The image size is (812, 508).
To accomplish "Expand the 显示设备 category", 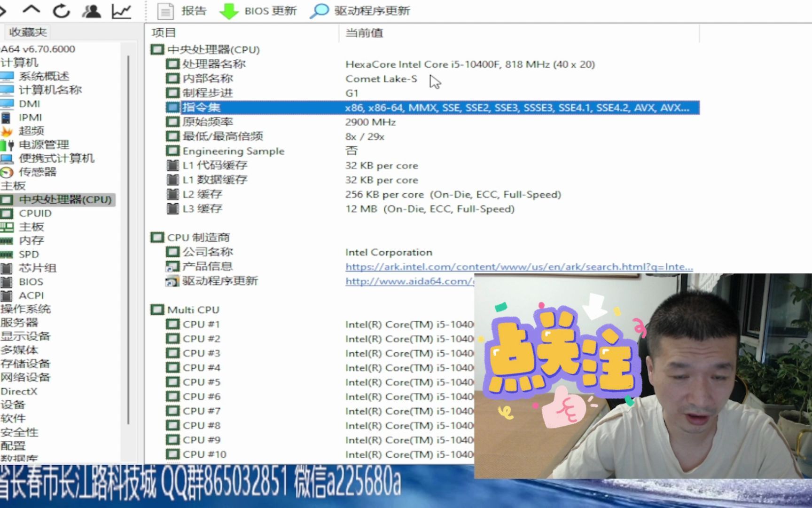I will 25,336.
